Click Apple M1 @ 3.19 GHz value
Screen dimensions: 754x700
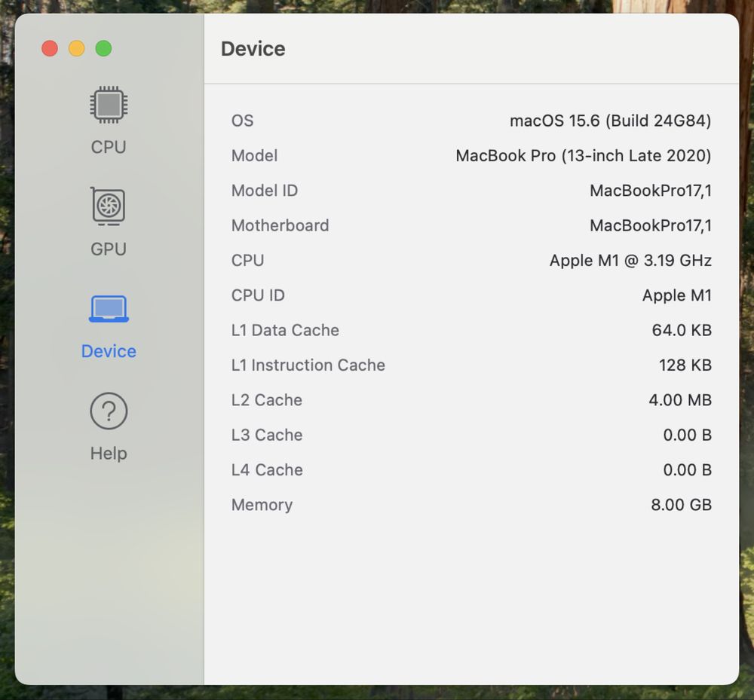[630, 261]
